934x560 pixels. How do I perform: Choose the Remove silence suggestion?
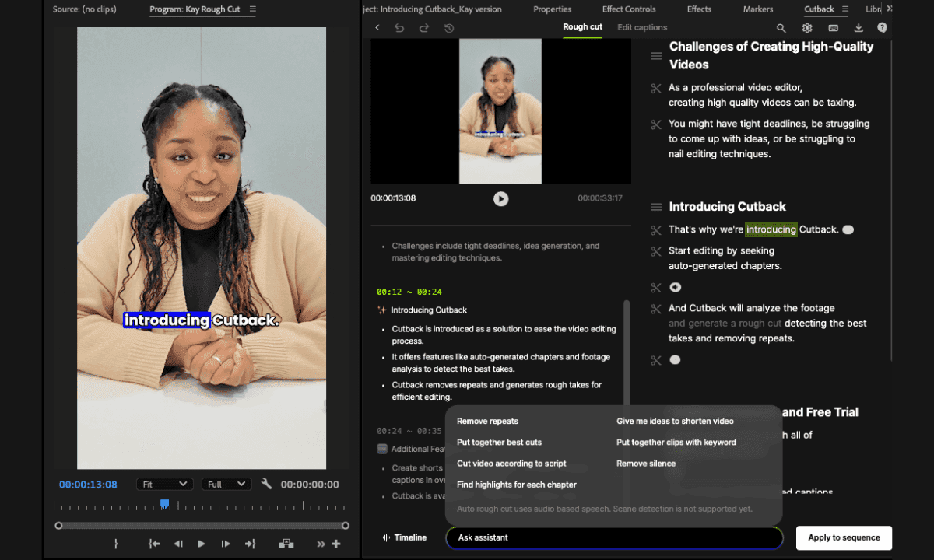click(646, 464)
